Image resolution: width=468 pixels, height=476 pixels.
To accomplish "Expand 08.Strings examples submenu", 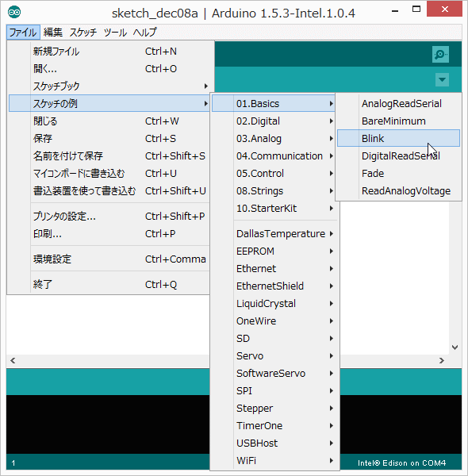I will pos(274,191).
